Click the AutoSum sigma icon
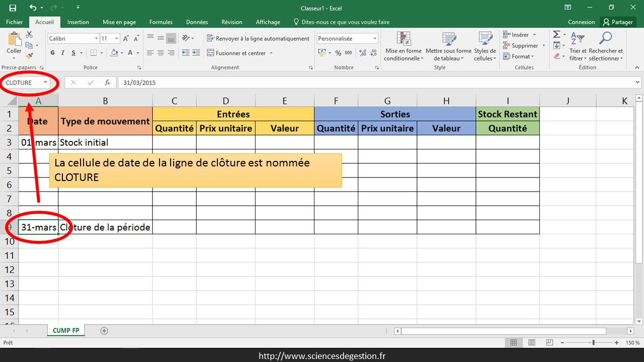Screen dimensions: 644x362 [556, 35]
